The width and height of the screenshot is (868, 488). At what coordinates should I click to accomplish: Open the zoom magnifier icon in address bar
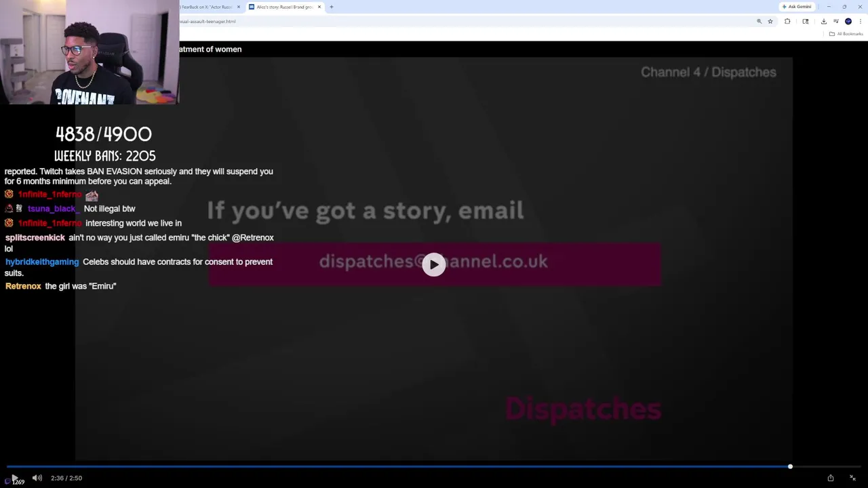pyautogui.click(x=759, y=21)
